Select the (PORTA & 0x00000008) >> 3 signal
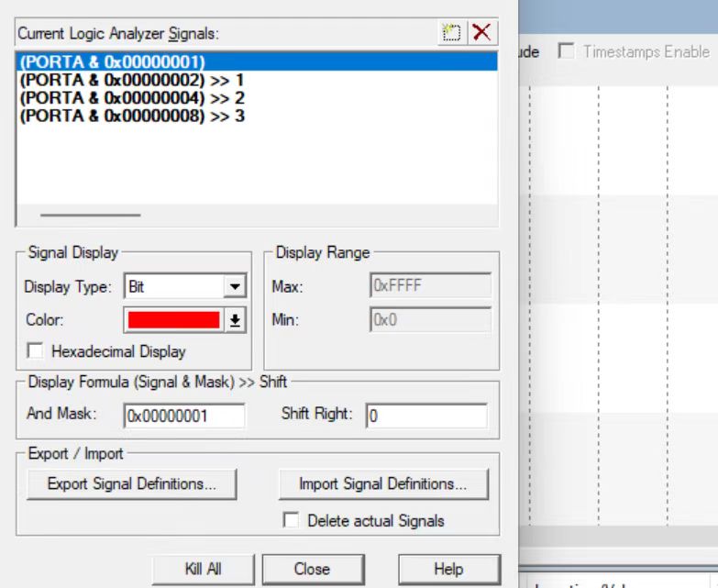This screenshot has height=588, width=718. [x=132, y=116]
